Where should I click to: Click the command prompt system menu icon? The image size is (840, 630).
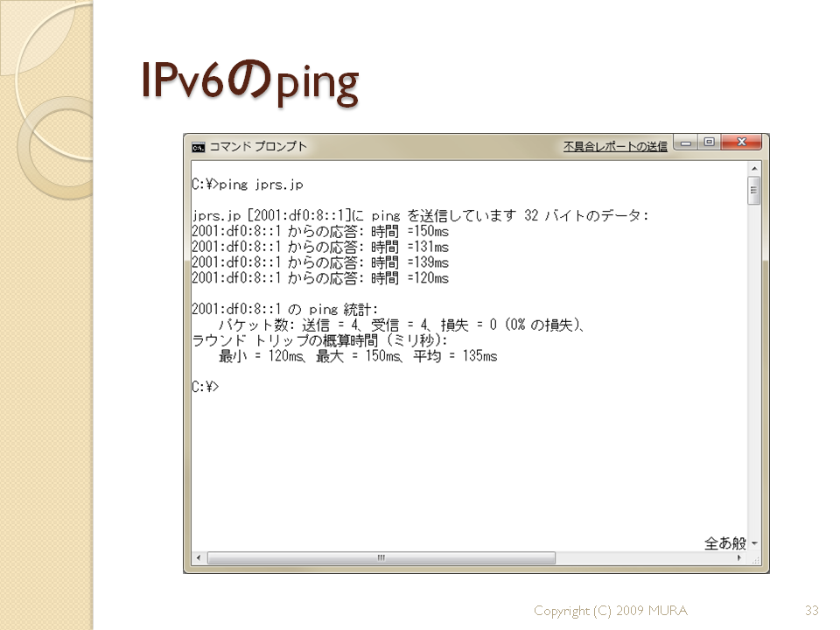(x=198, y=147)
